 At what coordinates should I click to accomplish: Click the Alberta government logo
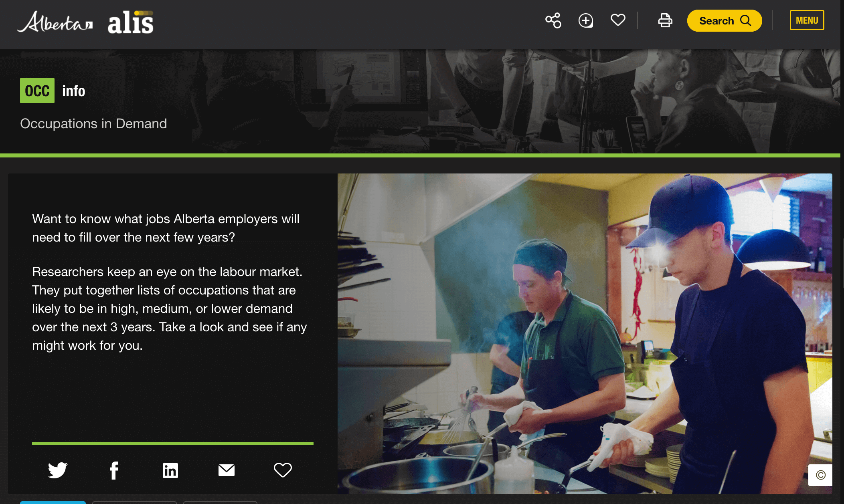point(55,22)
